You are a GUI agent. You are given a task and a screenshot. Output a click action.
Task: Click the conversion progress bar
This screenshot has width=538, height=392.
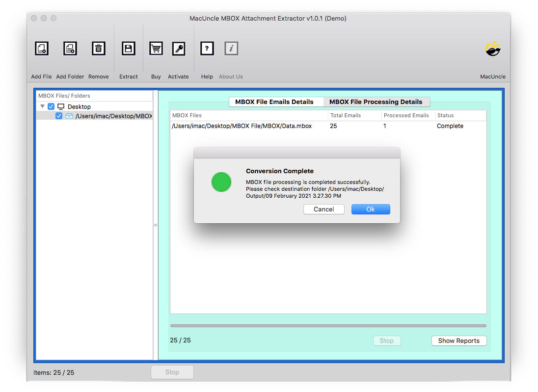tap(328, 326)
